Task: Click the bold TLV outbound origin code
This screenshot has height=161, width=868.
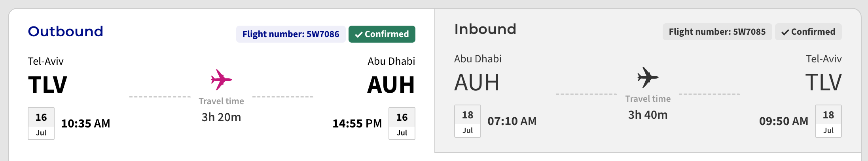Action: (x=47, y=84)
